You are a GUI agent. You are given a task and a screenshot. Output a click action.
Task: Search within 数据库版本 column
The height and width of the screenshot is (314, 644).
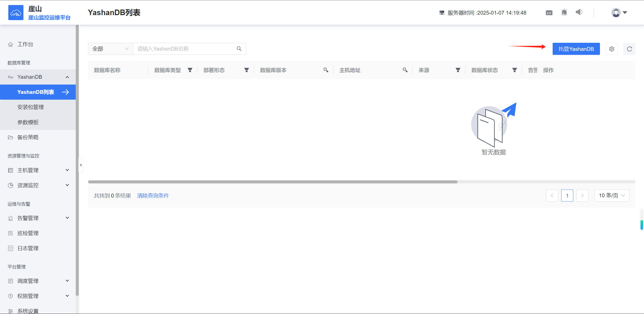click(x=326, y=70)
